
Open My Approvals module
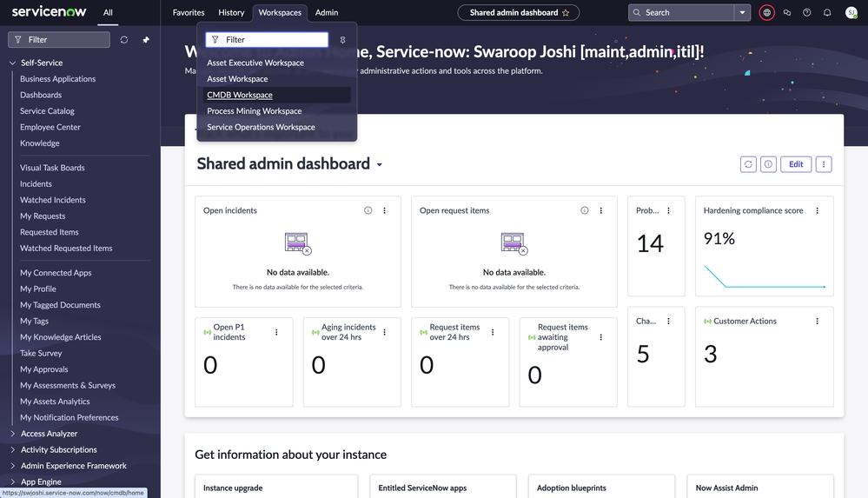tap(44, 369)
